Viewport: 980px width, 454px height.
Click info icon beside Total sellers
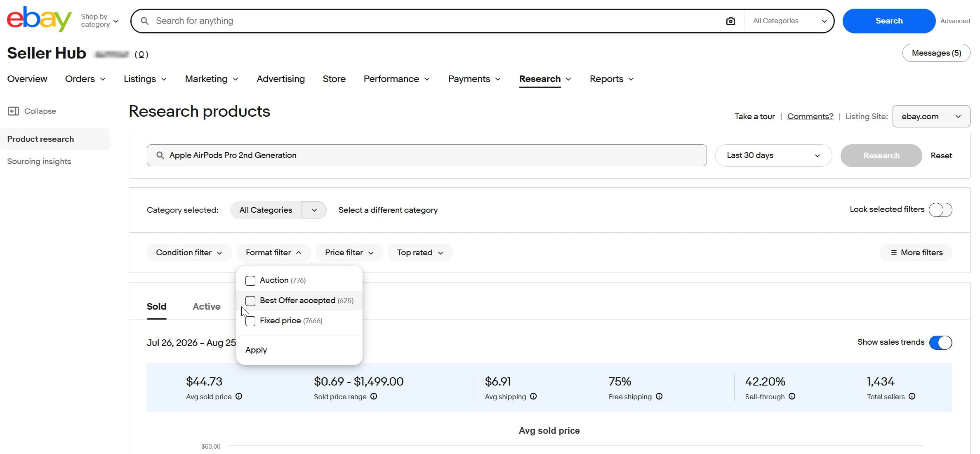[912, 396]
